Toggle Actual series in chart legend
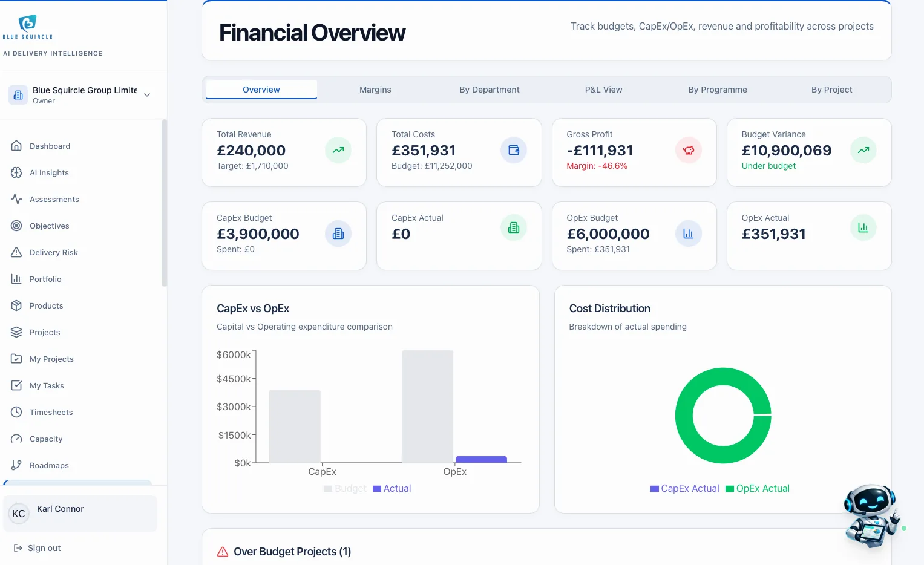This screenshot has height=565, width=924. click(392, 489)
